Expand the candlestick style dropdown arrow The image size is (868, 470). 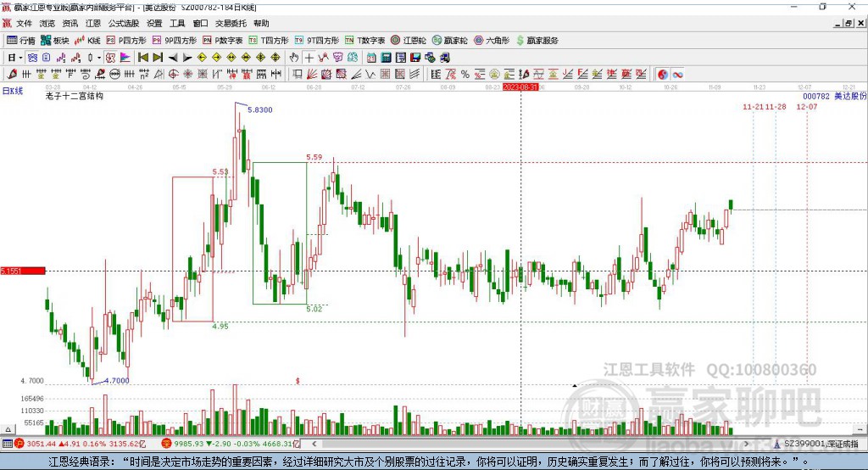(x=99, y=58)
